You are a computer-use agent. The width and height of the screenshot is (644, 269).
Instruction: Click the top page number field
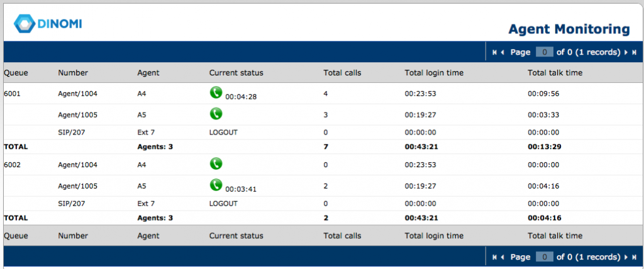[545, 52]
